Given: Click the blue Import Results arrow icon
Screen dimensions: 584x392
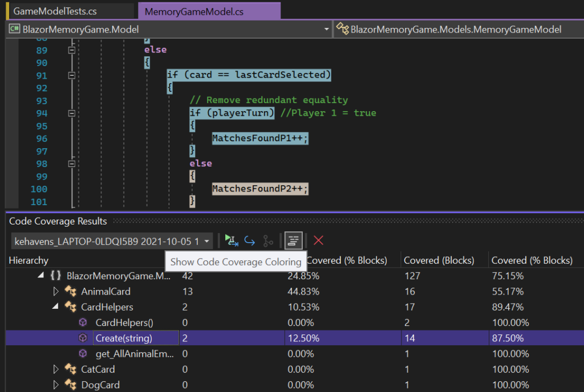Looking at the screenshot, I should click(x=249, y=240).
